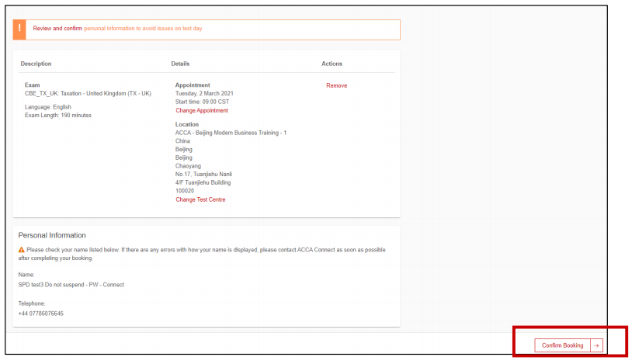
Task: Click the orange exclamation alert icon
Action: (x=19, y=29)
